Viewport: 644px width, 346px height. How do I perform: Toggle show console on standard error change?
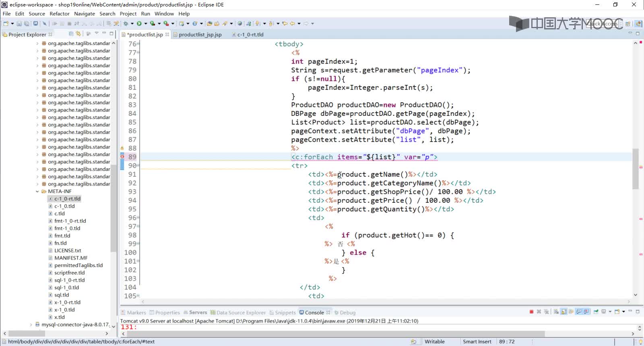point(586,312)
